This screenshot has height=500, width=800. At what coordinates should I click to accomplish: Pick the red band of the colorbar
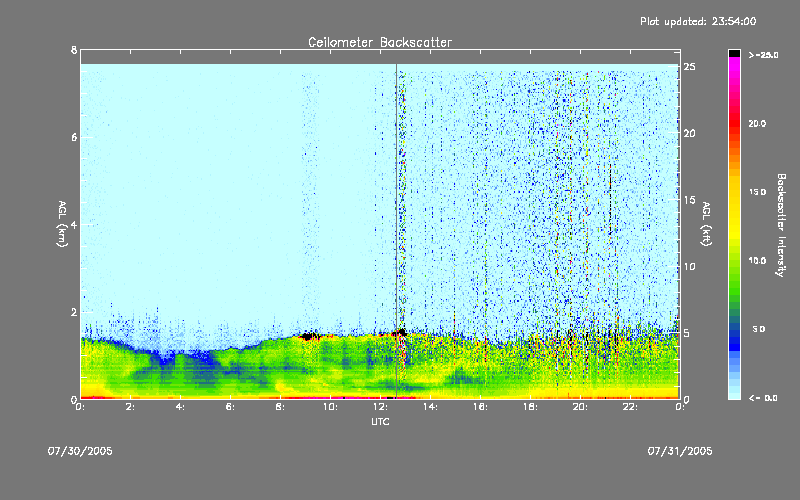(734, 124)
